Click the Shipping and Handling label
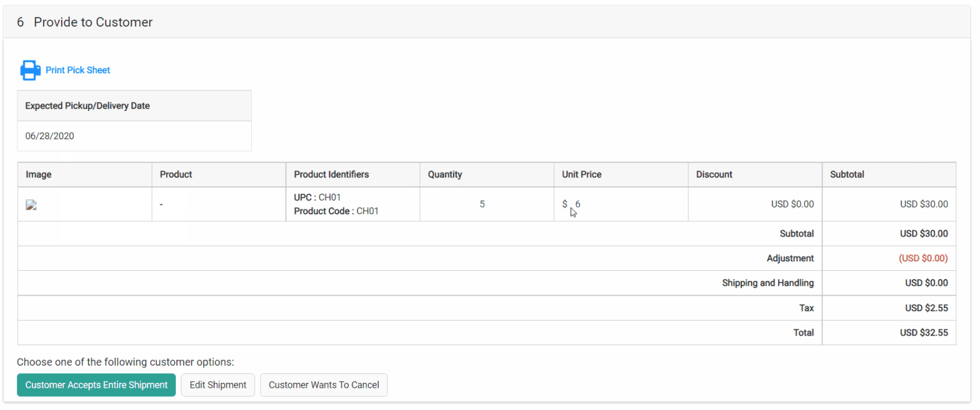Screen dimensions: 980x410 768,283
